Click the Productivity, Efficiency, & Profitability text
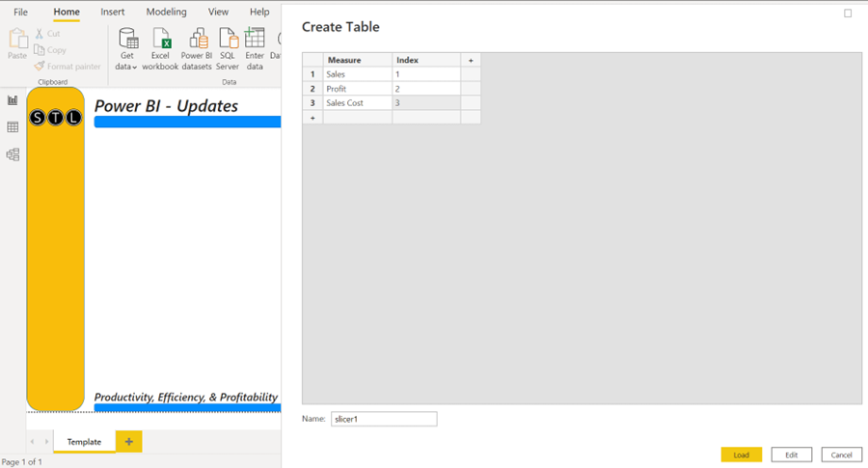Image resolution: width=868 pixels, height=468 pixels. click(x=186, y=398)
